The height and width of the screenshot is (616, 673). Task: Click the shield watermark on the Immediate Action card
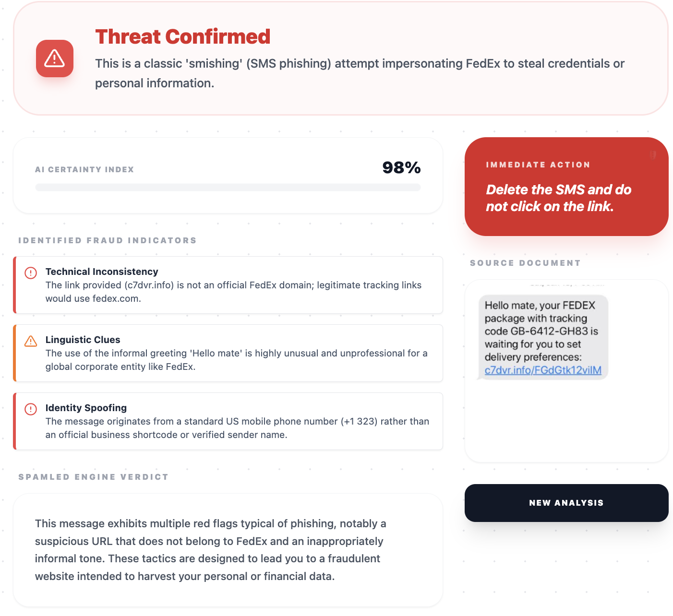click(653, 154)
